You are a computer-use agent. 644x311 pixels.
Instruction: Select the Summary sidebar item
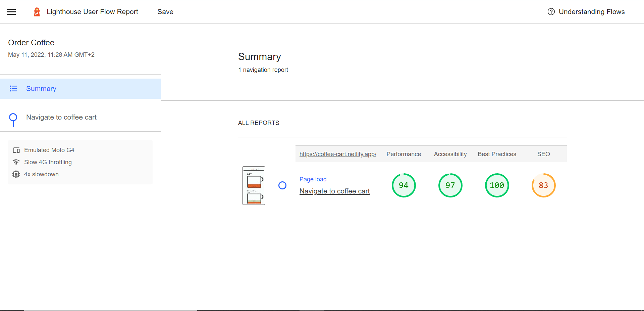[80, 89]
